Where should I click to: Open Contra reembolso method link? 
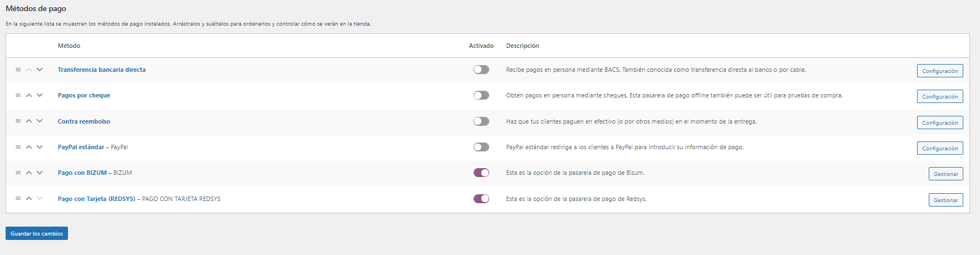coord(84,121)
